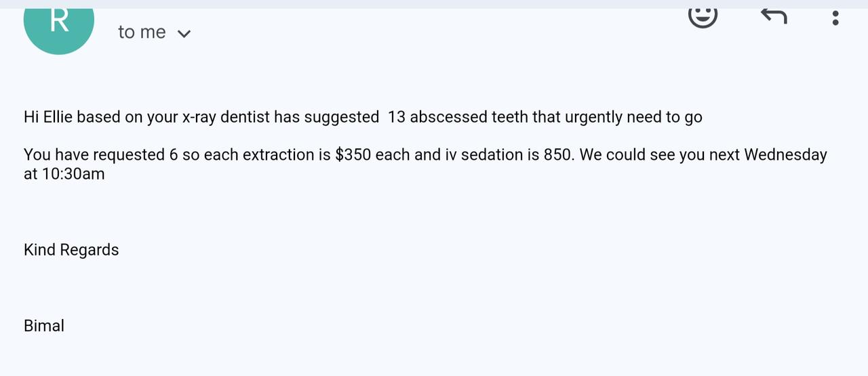Reply to the email using arrow icon
The width and height of the screenshot is (868, 376).
pyautogui.click(x=773, y=16)
